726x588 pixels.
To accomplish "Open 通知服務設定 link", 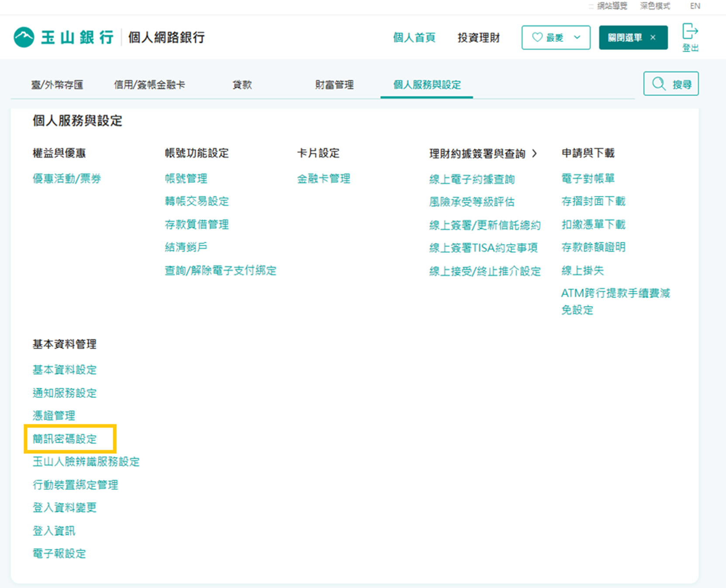I will (x=65, y=393).
